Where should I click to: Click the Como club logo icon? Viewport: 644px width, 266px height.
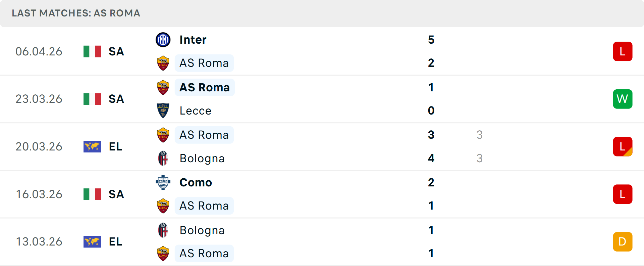click(163, 182)
